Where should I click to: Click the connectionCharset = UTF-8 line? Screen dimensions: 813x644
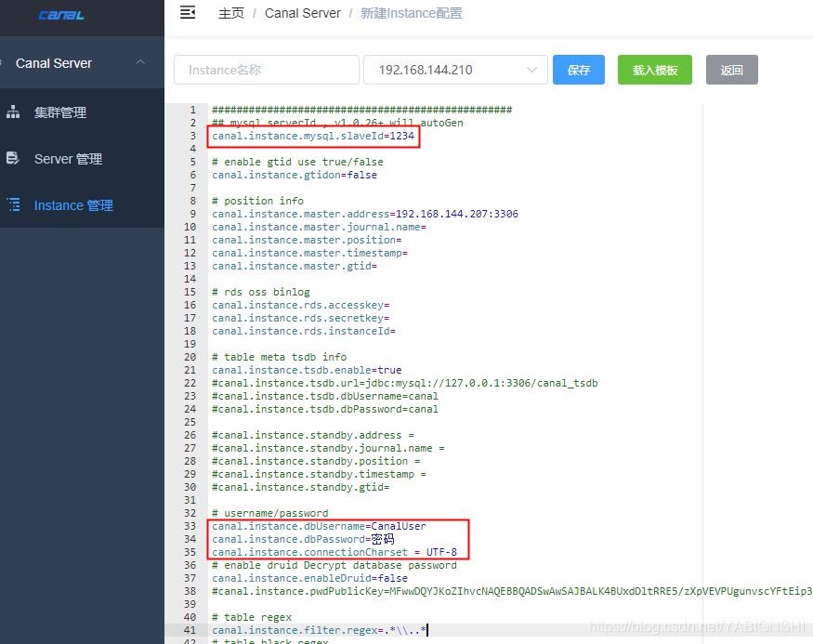pos(334,552)
